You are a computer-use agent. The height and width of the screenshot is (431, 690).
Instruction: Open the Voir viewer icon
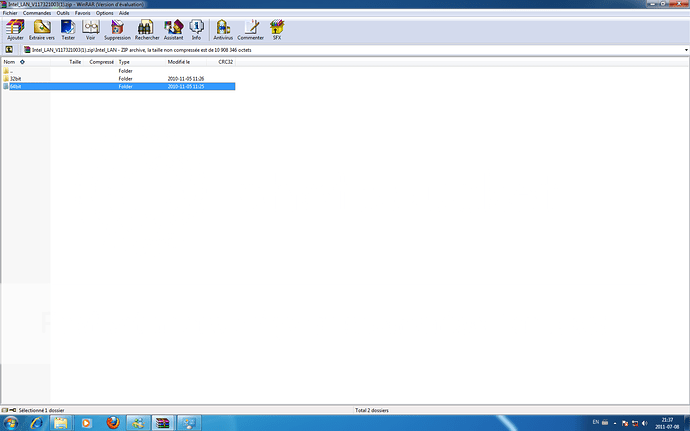point(91,29)
